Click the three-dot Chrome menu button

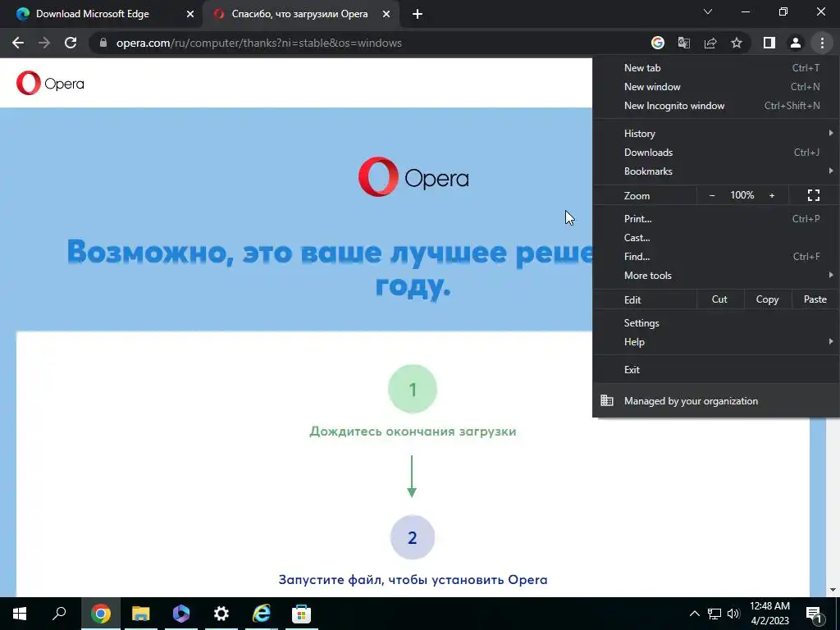point(822,43)
